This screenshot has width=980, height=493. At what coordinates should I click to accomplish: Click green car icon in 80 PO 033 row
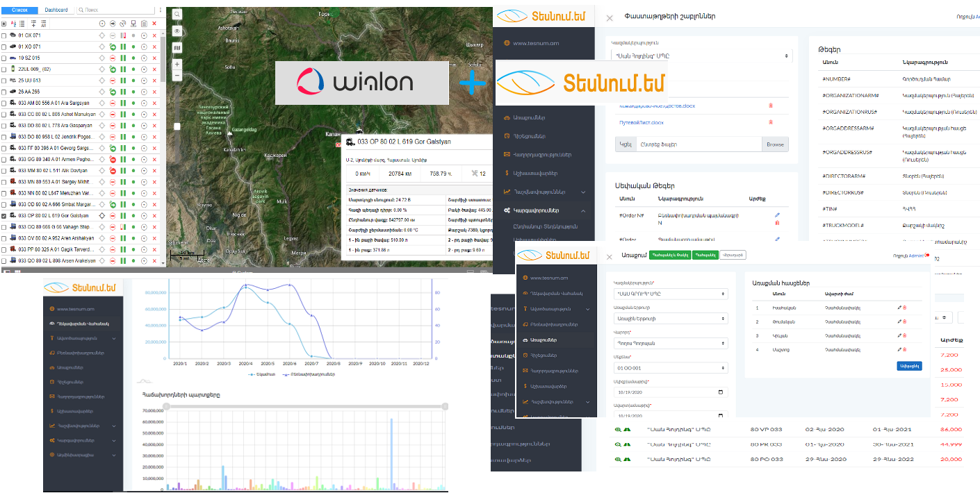[626, 459]
